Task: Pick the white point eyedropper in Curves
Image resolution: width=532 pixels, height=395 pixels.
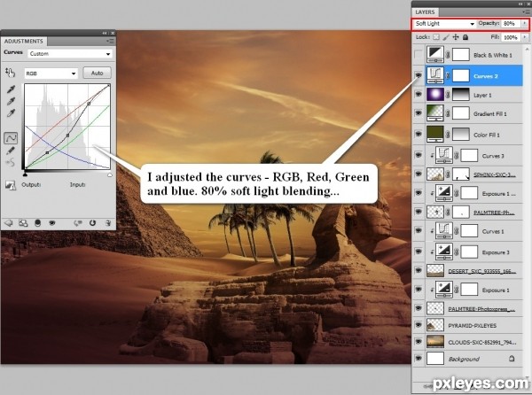Action: coord(11,113)
